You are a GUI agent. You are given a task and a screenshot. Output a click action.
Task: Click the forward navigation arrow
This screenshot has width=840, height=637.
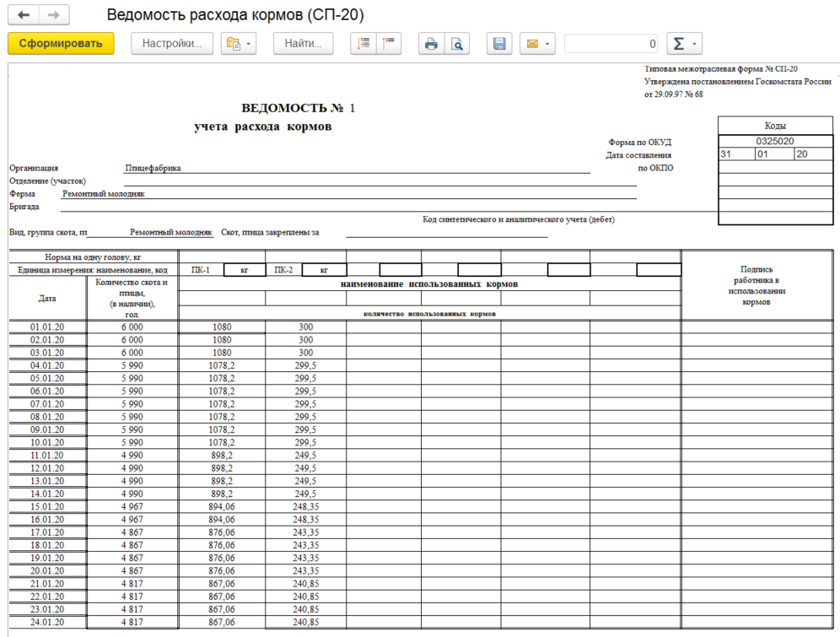pyautogui.click(x=53, y=16)
